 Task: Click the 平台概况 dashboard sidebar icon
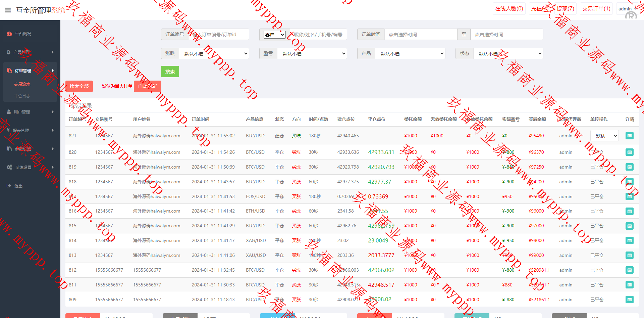tap(9, 34)
